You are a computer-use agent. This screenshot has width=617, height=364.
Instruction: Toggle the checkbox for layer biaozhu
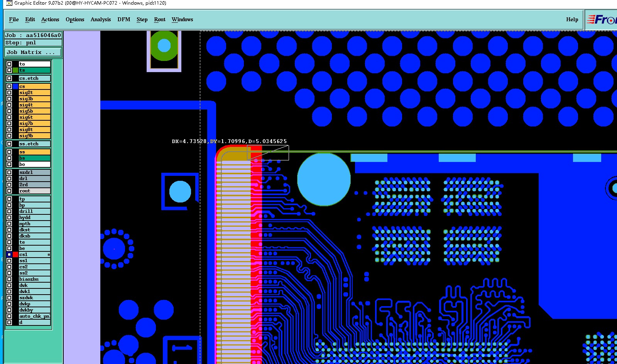(x=9, y=279)
